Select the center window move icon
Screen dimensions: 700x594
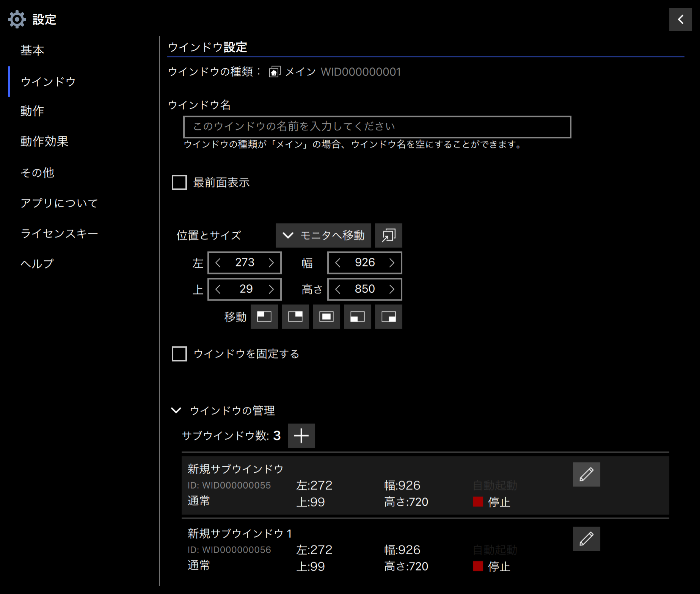tap(326, 317)
